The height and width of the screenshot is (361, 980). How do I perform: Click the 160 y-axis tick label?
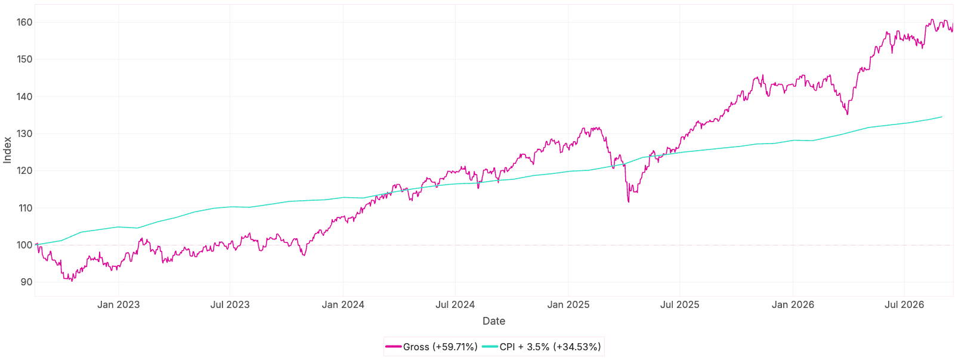click(x=25, y=23)
